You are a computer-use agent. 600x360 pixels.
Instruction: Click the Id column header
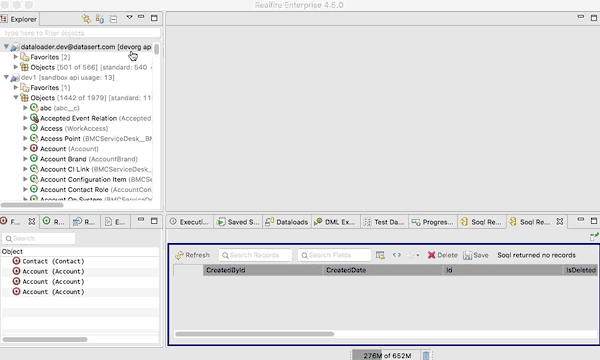503,270
